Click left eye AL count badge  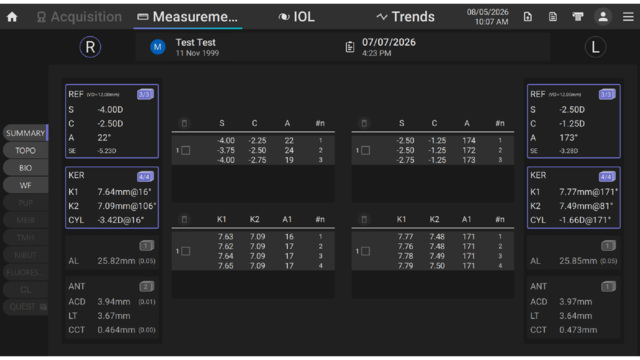click(608, 245)
